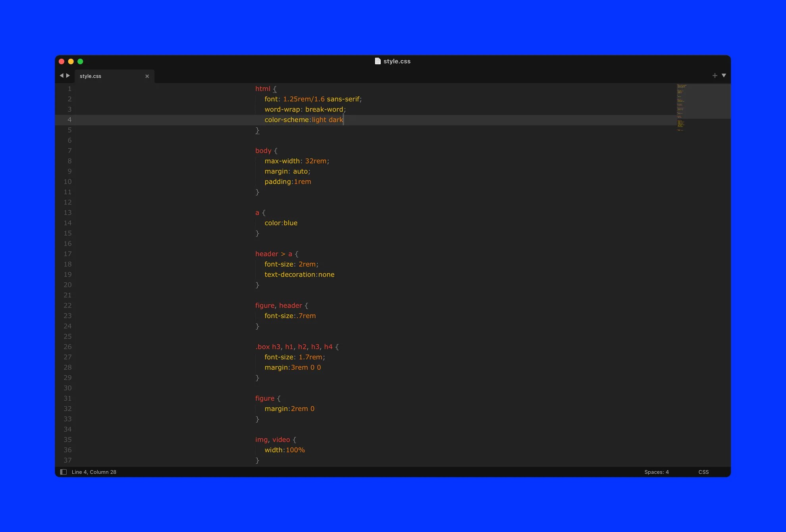Viewport: 786px width, 532px height.
Task: Click line number 4 in the gutter
Action: 69,119
